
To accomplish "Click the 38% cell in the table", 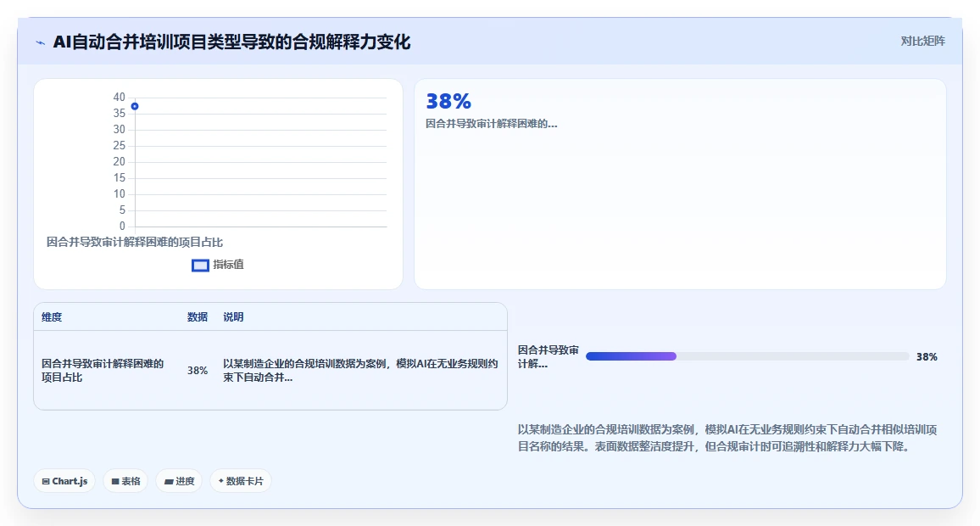I will click(x=198, y=370).
